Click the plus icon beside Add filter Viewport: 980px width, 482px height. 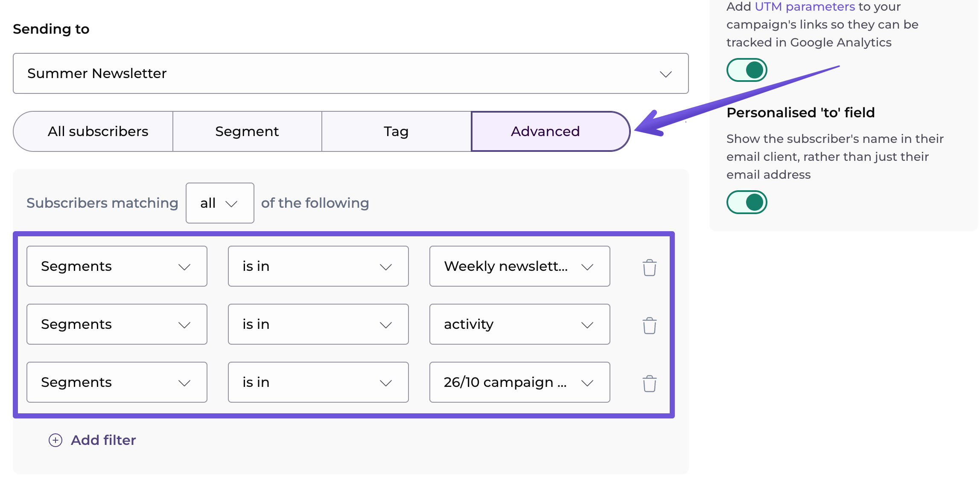click(55, 440)
